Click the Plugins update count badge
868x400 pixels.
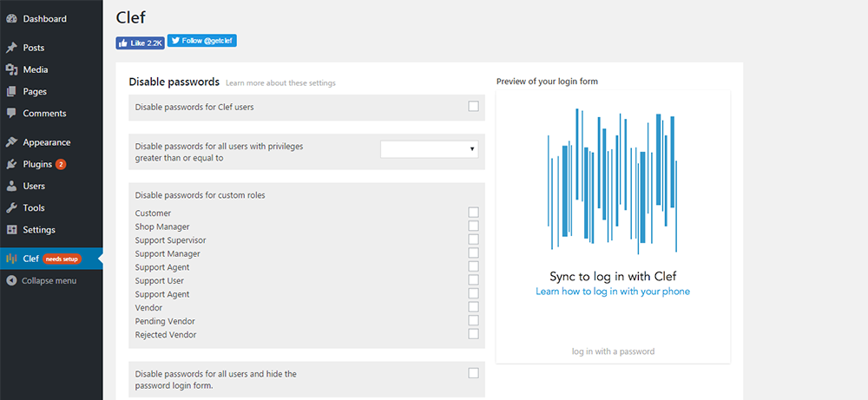tap(61, 164)
